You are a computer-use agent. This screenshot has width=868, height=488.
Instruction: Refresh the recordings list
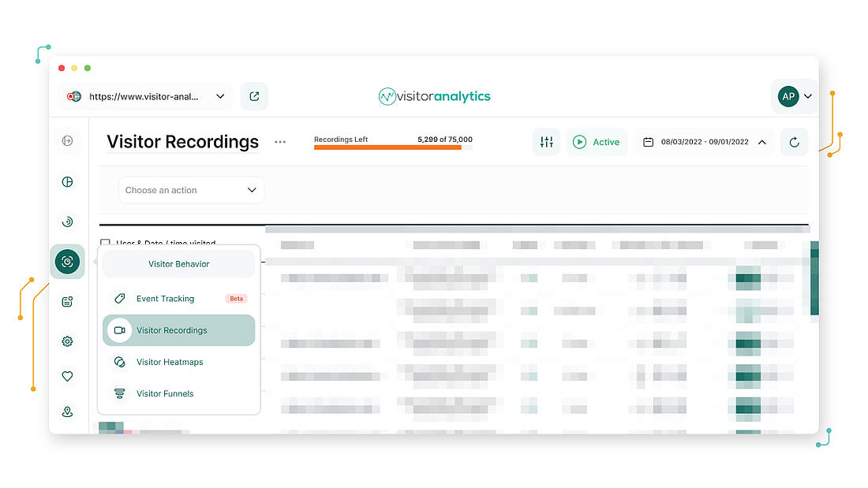[x=794, y=142]
